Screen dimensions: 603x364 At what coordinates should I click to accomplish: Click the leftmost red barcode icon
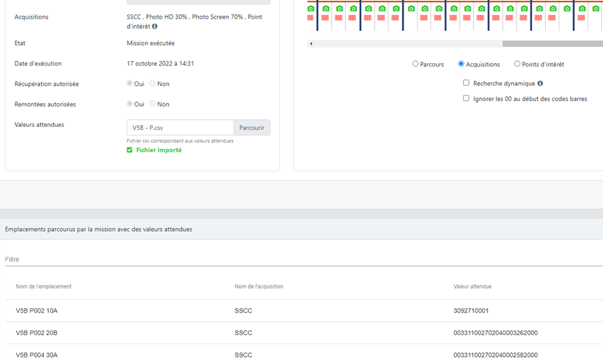310,18
